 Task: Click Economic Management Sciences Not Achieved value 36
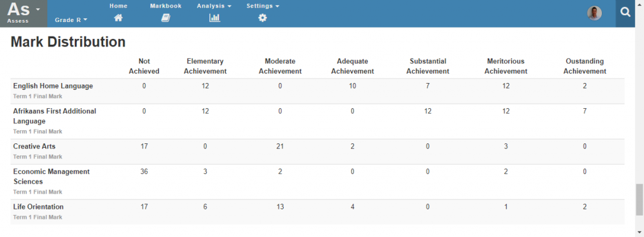[x=144, y=171]
